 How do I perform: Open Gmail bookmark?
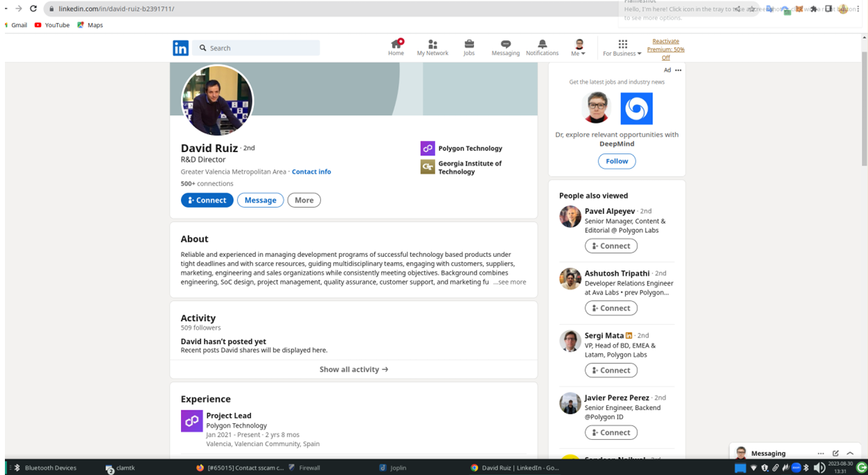coord(15,25)
